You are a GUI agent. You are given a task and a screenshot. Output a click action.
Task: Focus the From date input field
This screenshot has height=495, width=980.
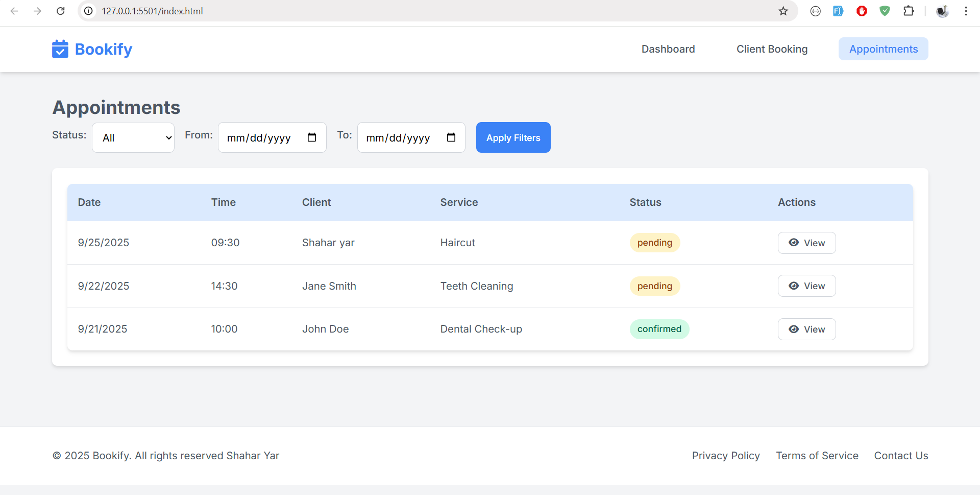click(259, 138)
